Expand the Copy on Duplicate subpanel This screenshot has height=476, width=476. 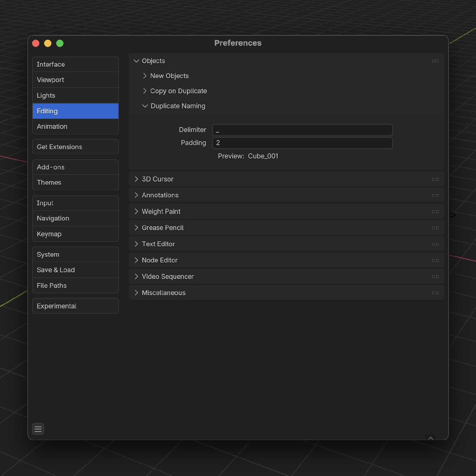click(x=145, y=91)
